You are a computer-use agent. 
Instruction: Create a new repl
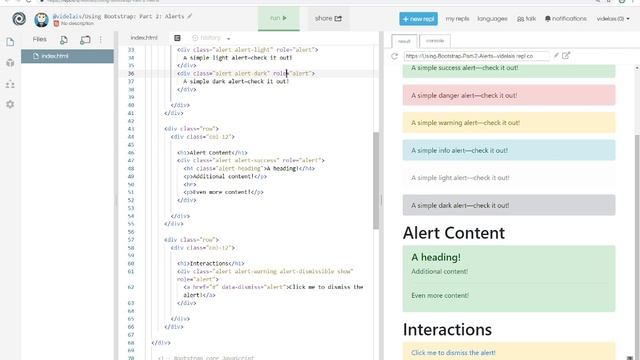pos(418,19)
